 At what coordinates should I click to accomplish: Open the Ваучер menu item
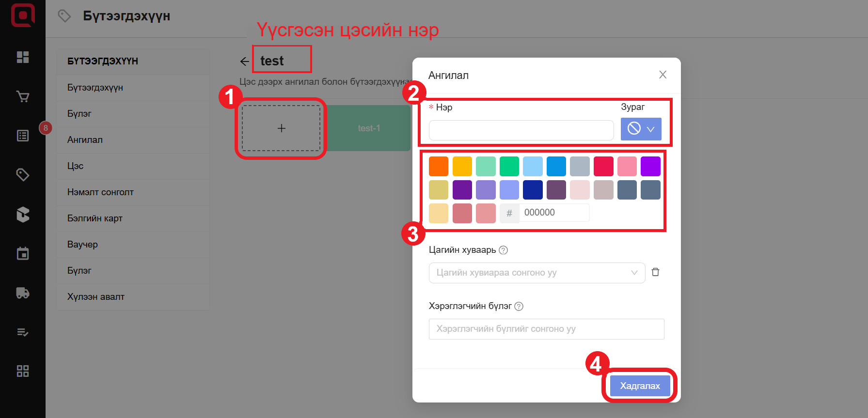82,245
